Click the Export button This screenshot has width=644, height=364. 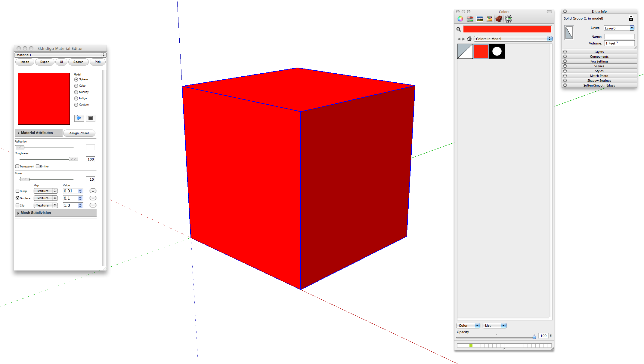click(x=45, y=62)
